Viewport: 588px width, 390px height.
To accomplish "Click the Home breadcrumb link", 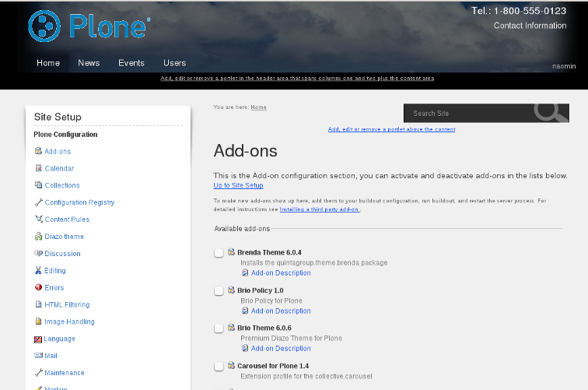I will [x=258, y=107].
